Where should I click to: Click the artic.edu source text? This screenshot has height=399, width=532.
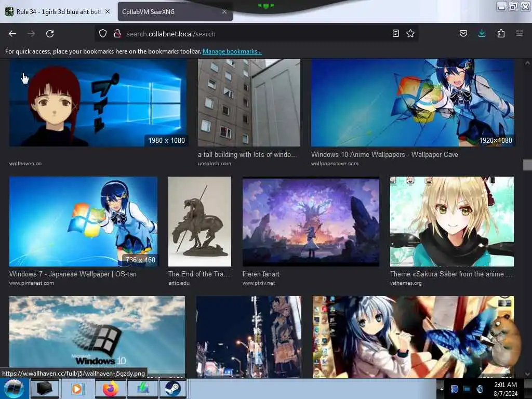179,283
